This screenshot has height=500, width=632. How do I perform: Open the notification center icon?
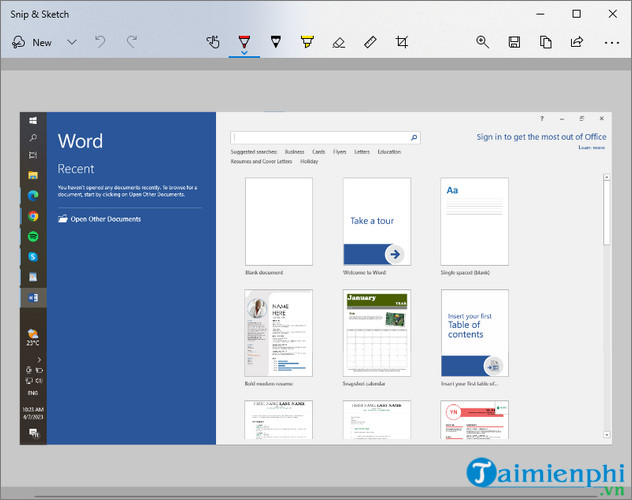[33, 433]
